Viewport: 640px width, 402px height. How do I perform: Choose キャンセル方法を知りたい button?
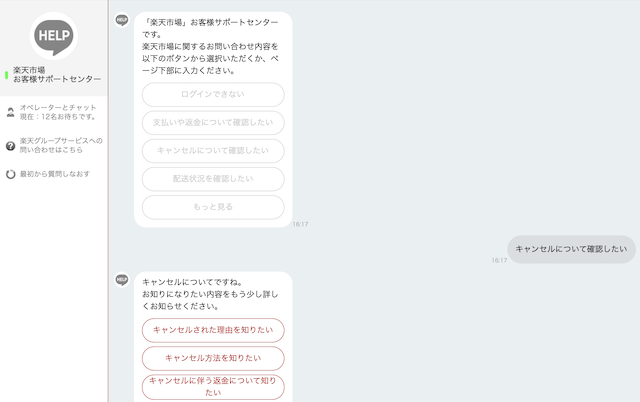(x=213, y=358)
